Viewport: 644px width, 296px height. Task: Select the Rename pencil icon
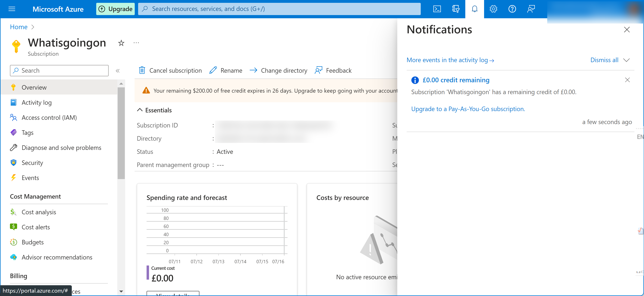(x=213, y=70)
